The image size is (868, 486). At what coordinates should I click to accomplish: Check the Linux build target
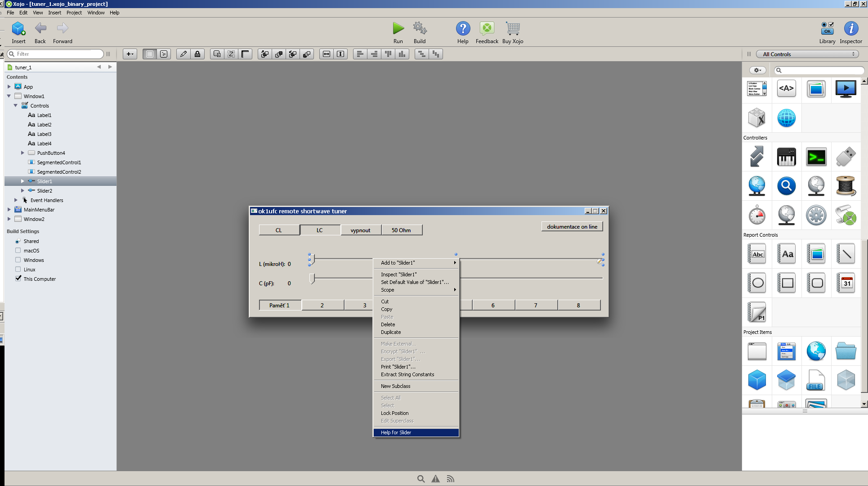click(18, 269)
